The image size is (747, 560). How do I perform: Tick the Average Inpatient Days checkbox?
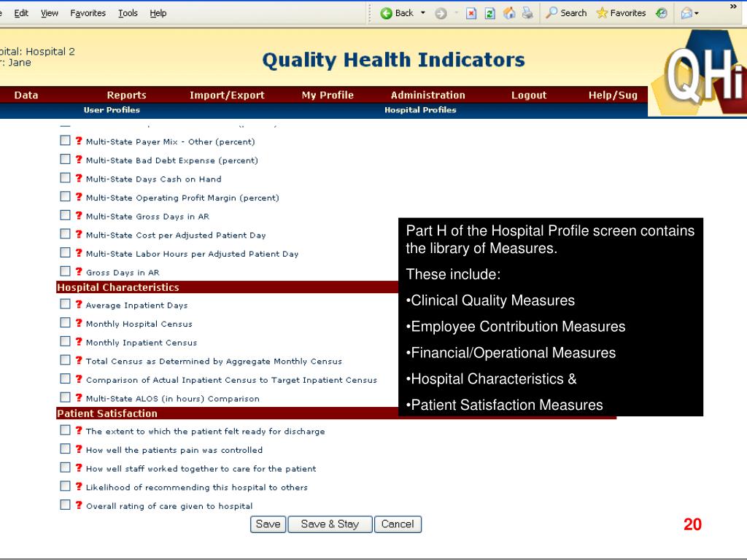coord(65,304)
